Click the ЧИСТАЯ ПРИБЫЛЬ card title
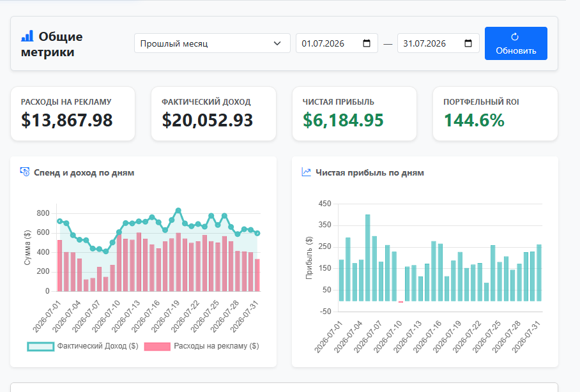 click(339, 102)
